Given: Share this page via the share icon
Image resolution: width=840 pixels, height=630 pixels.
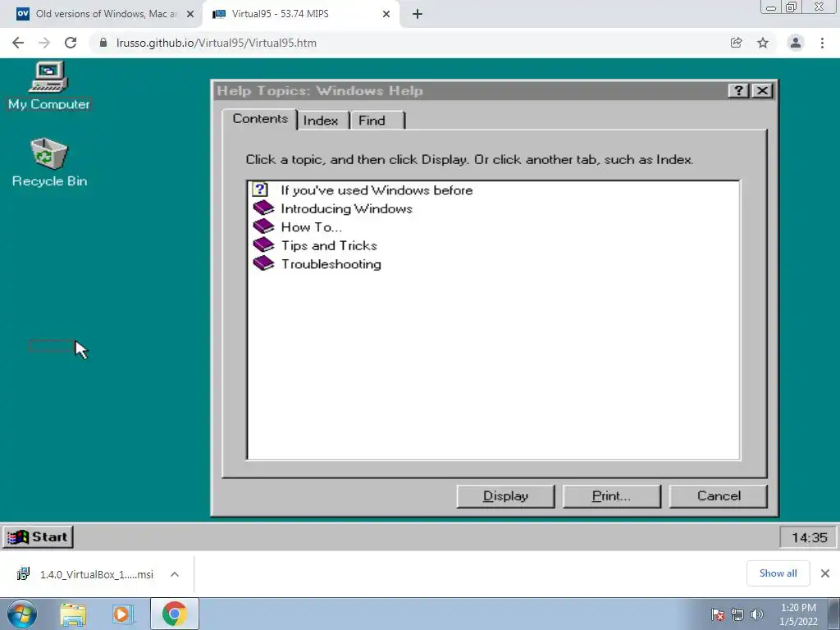Looking at the screenshot, I should point(736,43).
